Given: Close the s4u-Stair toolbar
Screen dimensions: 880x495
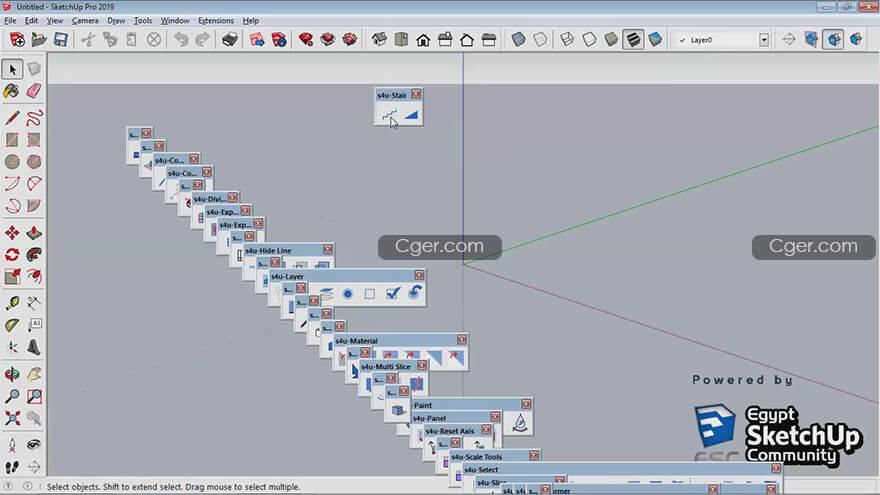Looking at the screenshot, I should pos(416,94).
